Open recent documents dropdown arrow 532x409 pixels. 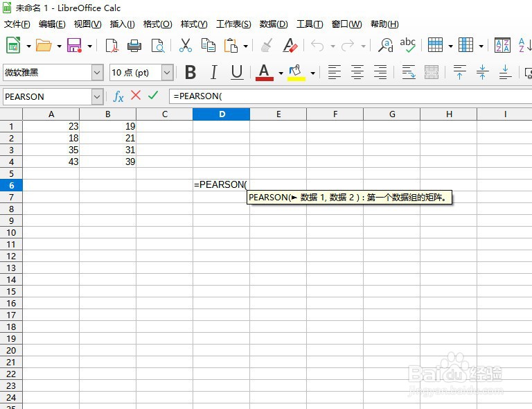pyautogui.click(x=59, y=46)
